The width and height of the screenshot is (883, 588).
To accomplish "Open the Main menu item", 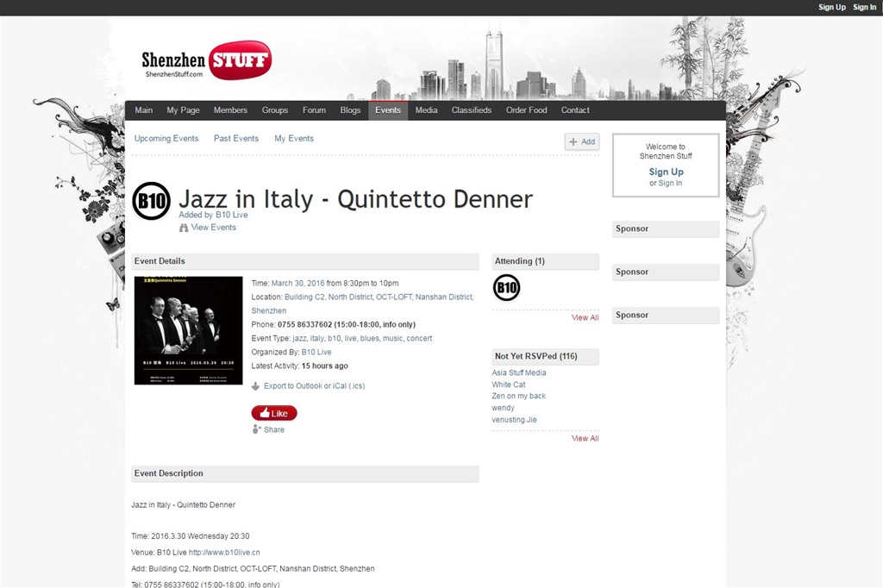I will click(x=144, y=110).
